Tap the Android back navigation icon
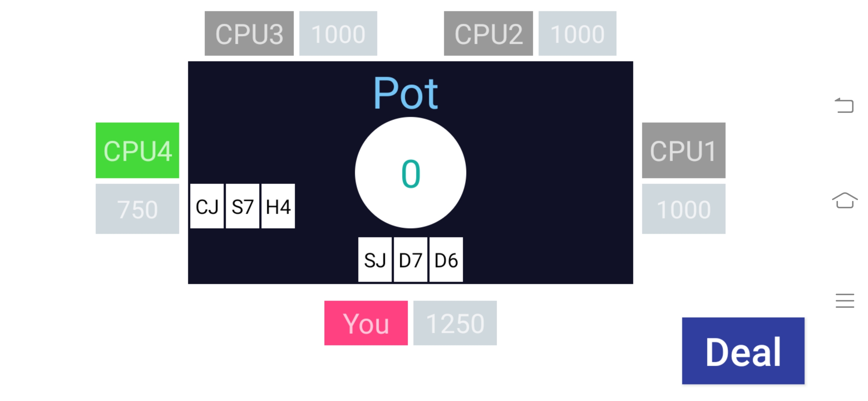The height and width of the screenshot is (401, 868). coord(844,105)
